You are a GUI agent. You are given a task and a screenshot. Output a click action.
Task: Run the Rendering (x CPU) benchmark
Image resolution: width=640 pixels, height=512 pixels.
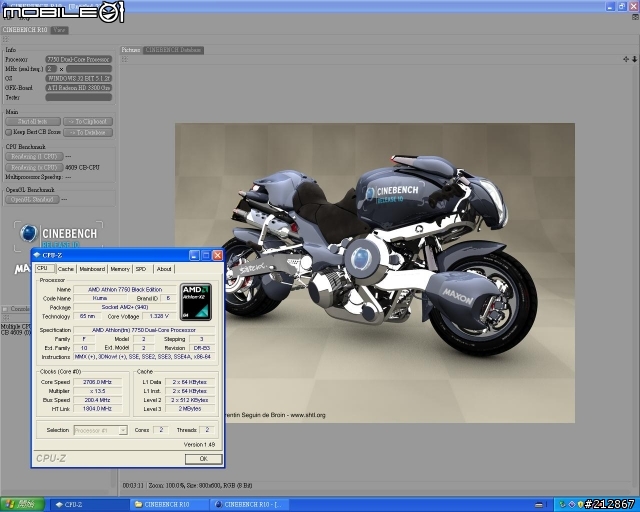pos(34,168)
